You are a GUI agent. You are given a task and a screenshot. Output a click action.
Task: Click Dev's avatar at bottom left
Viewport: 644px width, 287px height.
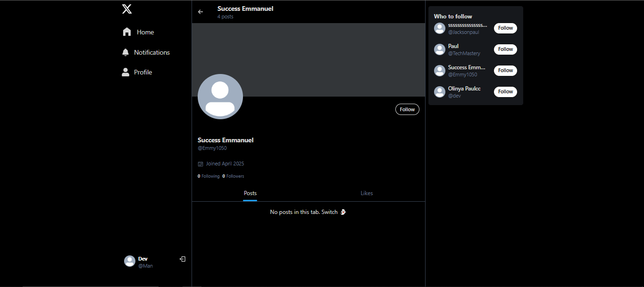coord(130,261)
